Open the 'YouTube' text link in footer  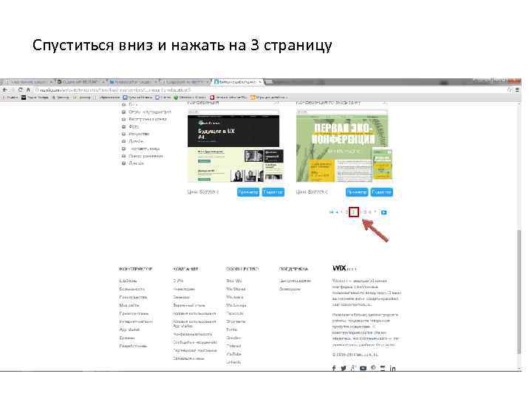233,354
